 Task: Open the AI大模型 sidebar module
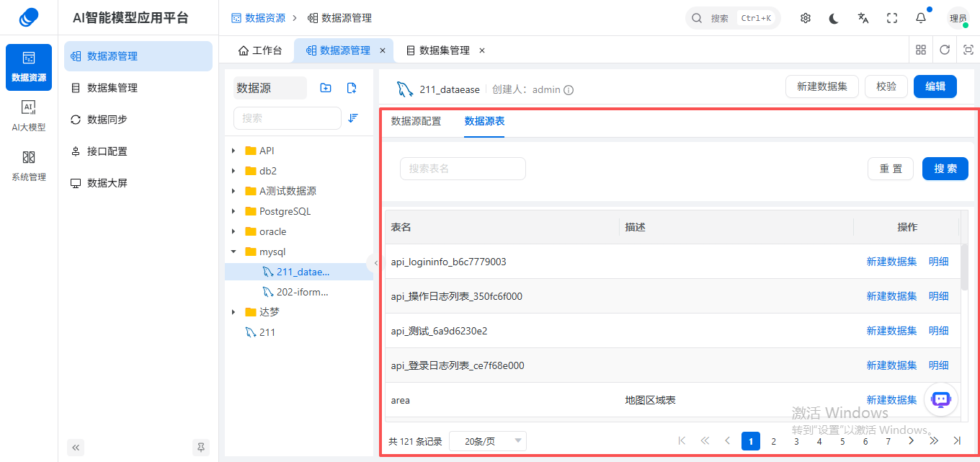29,116
